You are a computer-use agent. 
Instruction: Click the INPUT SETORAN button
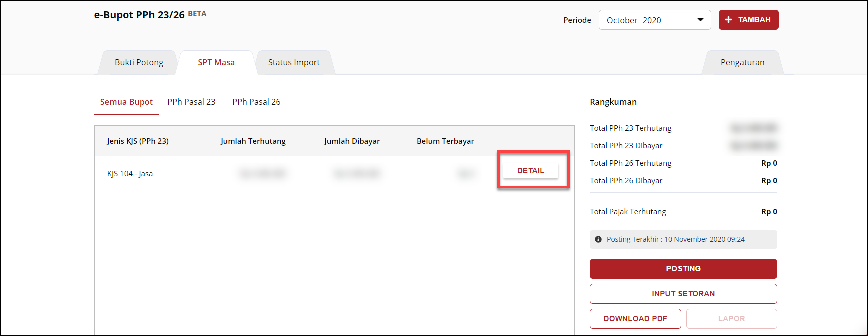683,294
